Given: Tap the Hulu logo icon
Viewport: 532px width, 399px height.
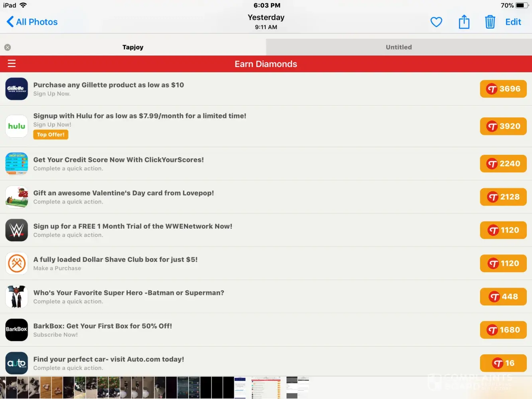Looking at the screenshot, I should [x=17, y=126].
